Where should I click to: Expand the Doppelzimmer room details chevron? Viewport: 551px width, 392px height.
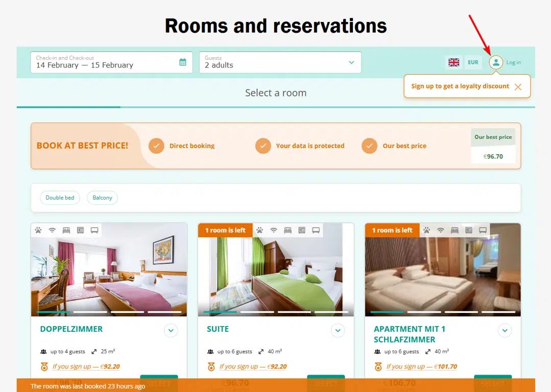tap(171, 331)
